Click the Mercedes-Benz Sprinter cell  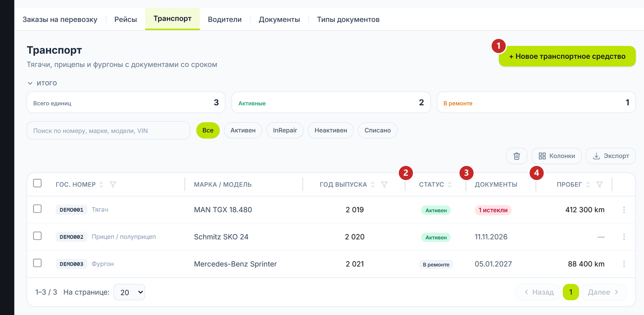235,264
